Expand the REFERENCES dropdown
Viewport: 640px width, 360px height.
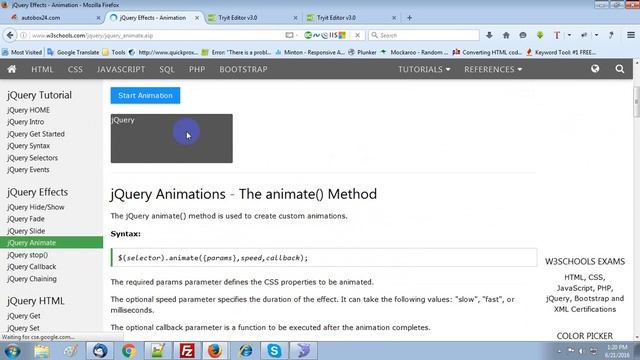[493, 69]
